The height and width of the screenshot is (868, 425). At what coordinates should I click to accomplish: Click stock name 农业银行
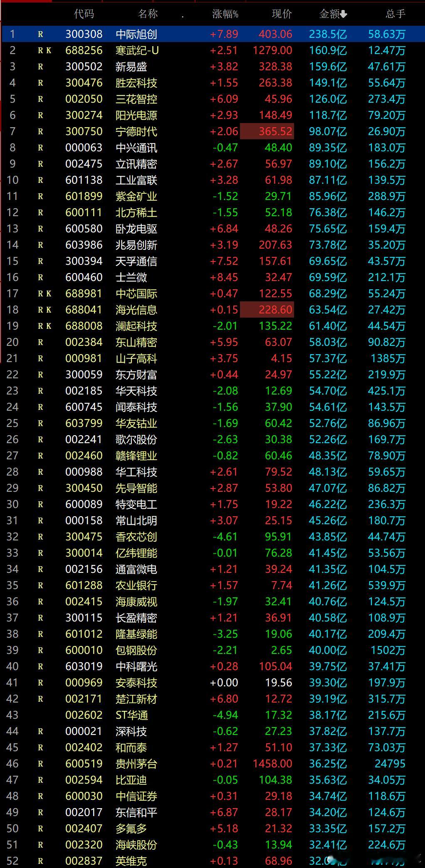tap(136, 585)
